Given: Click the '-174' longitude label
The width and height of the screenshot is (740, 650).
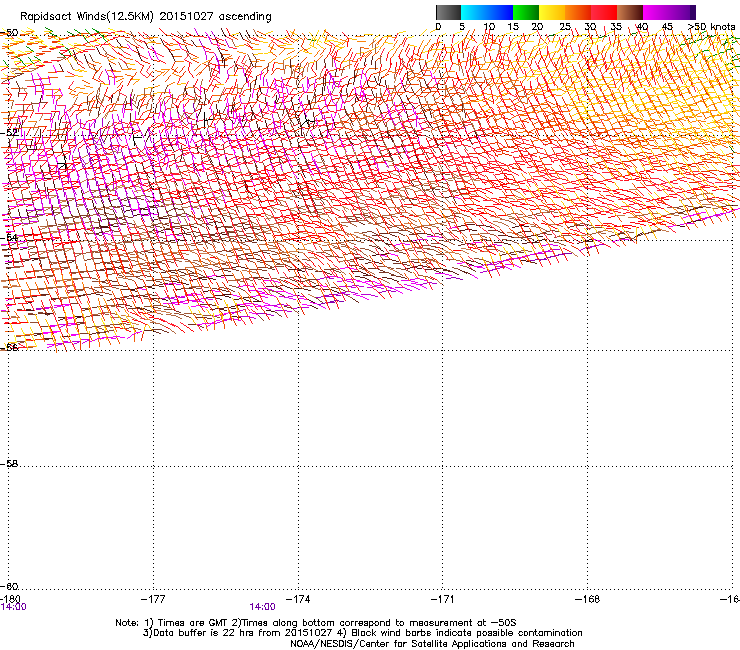Looking at the screenshot, I should pos(298,599).
